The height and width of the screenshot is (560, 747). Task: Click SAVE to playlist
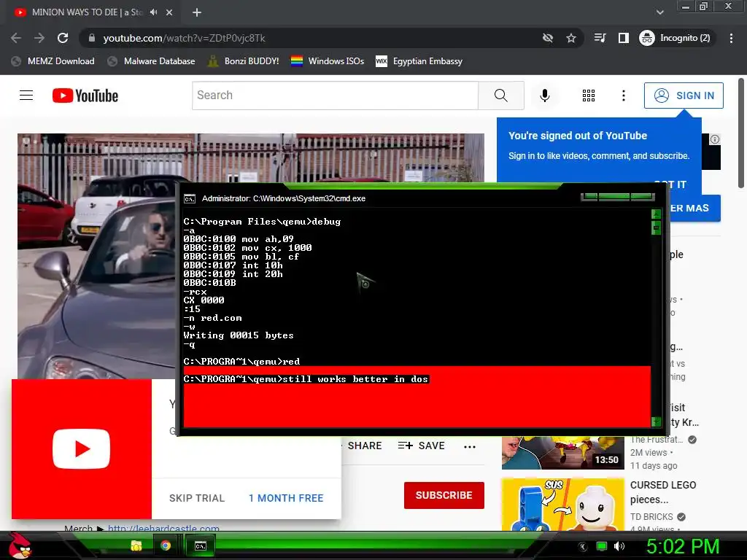pos(422,446)
